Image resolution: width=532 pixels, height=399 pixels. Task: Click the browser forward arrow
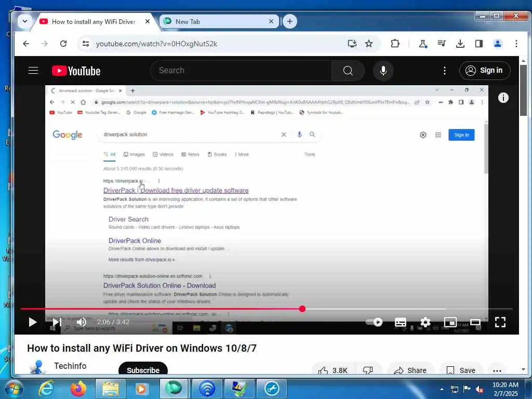[x=45, y=44]
